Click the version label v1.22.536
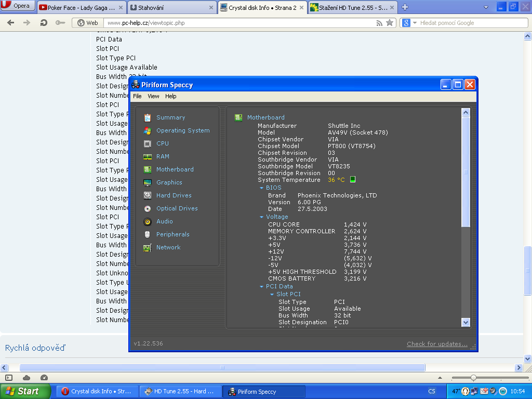 (x=148, y=344)
